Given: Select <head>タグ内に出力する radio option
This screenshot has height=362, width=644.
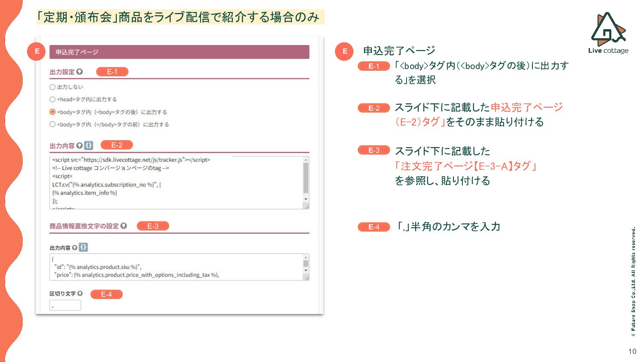Looking at the screenshot, I should tap(52, 100).
